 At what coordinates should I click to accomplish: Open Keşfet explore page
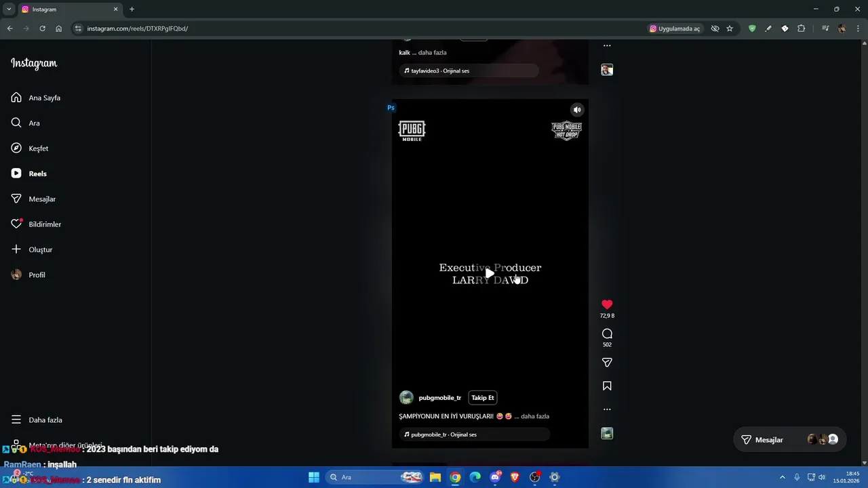[x=30, y=148]
